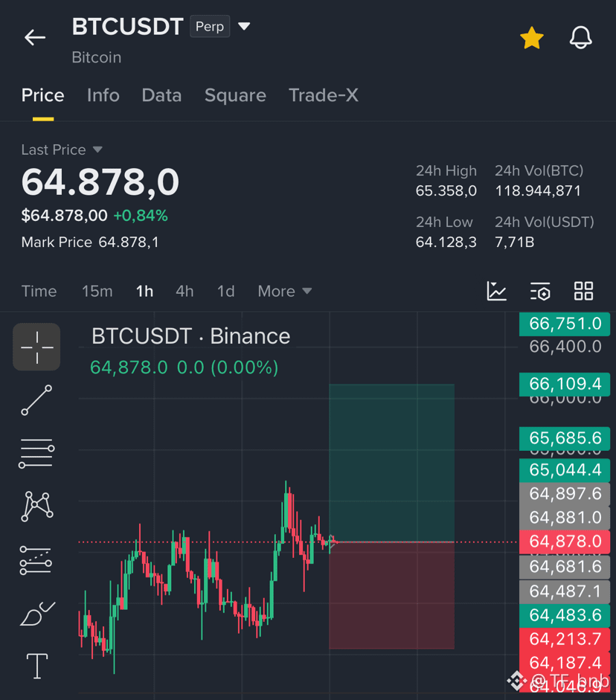Open price alerts via bell icon

(x=581, y=37)
